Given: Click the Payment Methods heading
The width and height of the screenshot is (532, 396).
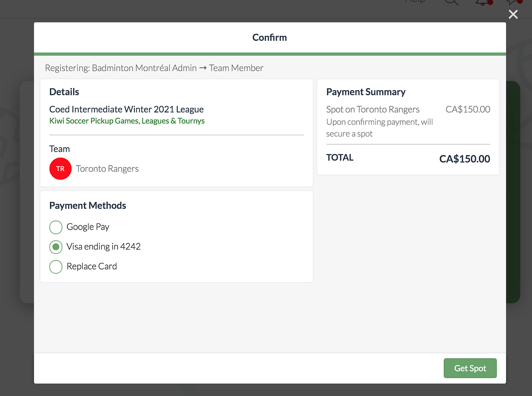Looking at the screenshot, I should click(x=88, y=205).
